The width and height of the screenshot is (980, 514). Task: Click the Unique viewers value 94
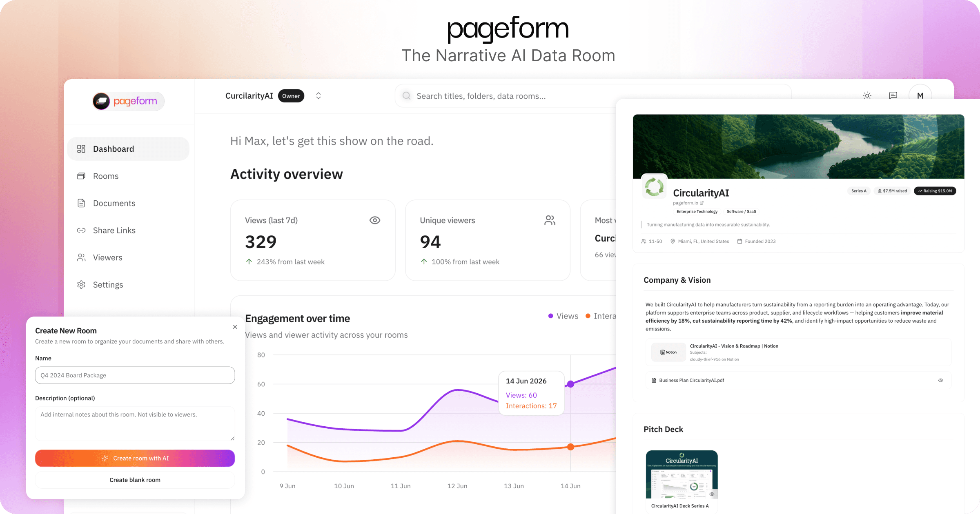click(x=430, y=242)
